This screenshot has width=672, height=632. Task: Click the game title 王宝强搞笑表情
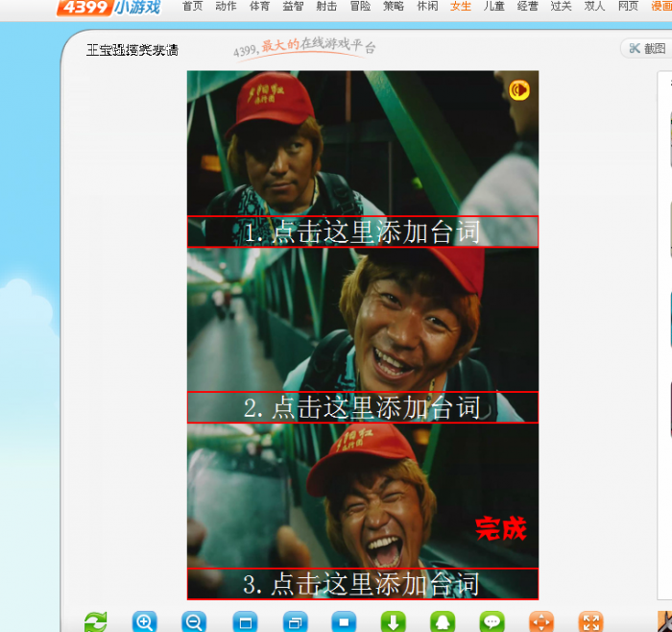(132, 50)
